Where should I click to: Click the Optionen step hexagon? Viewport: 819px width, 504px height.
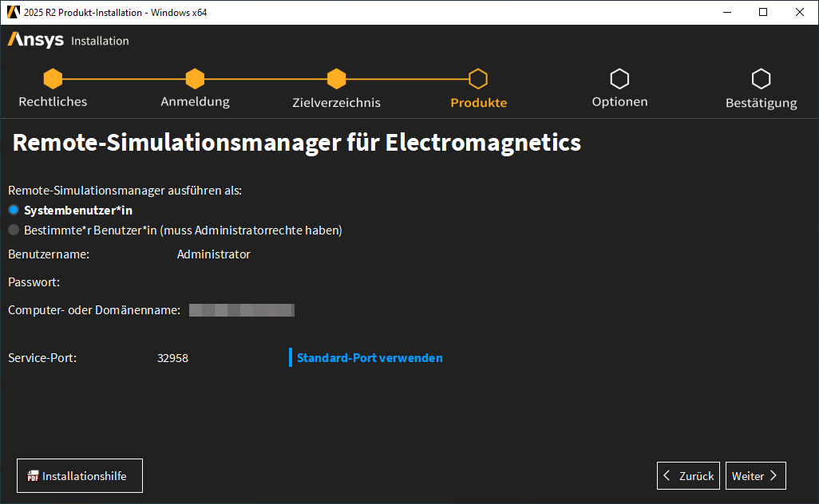[x=619, y=79]
